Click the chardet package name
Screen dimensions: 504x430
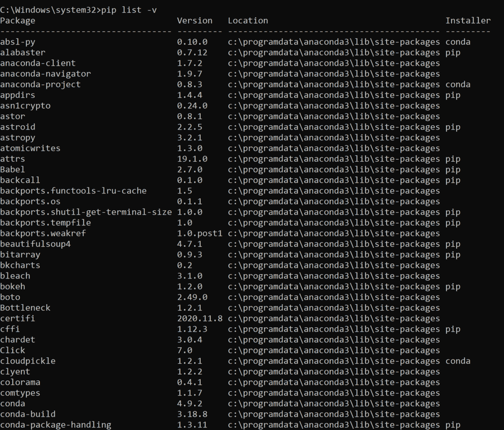(18, 340)
